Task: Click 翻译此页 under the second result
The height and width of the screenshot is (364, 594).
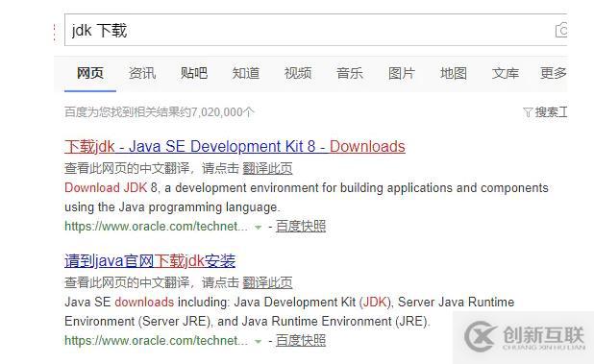Action: tap(267, 282)
